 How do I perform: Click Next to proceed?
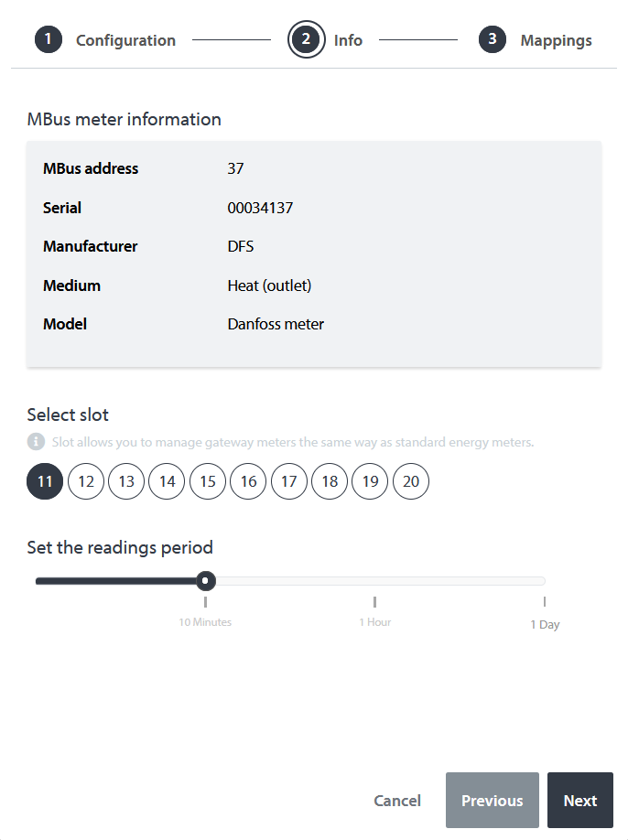click(x=579, y=800)
